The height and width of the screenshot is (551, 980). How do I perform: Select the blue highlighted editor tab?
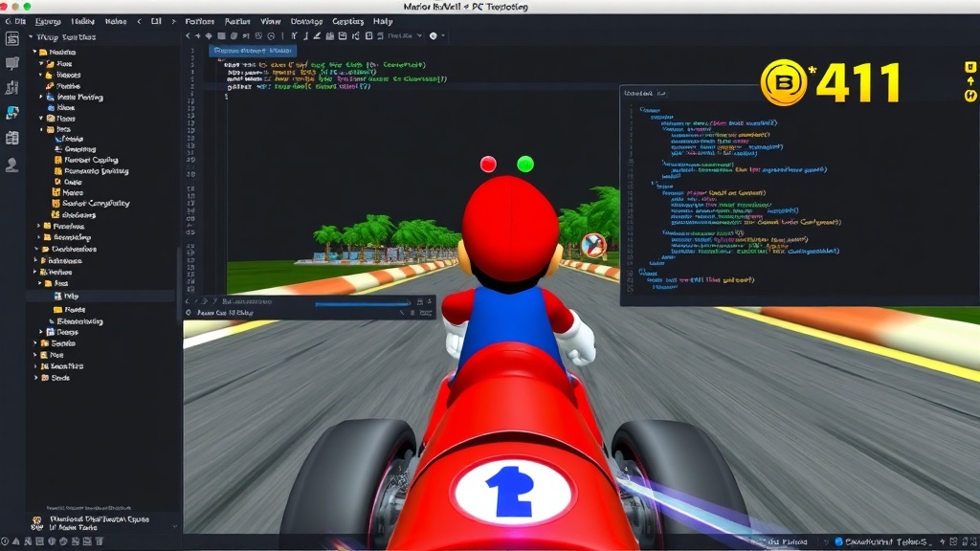(x=253, y=50)
